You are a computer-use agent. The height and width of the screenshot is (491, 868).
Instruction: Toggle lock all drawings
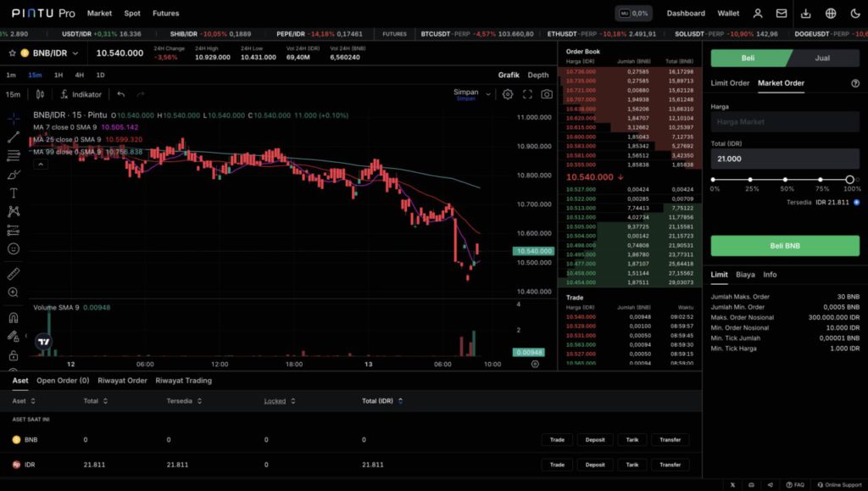[x=14, y=354]
